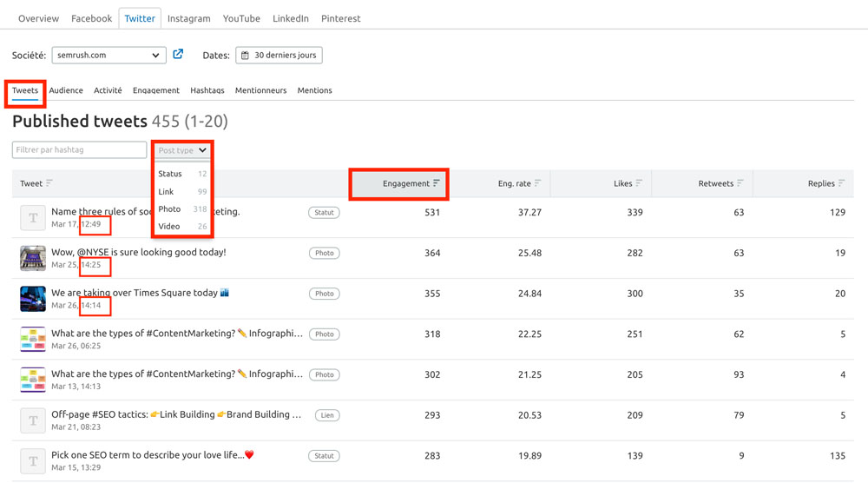The height and width of the screenshot is (483, 868).
Task: Click Photo tag on Mar 26 ContentMarketing tweet
Action: point(325,334)
